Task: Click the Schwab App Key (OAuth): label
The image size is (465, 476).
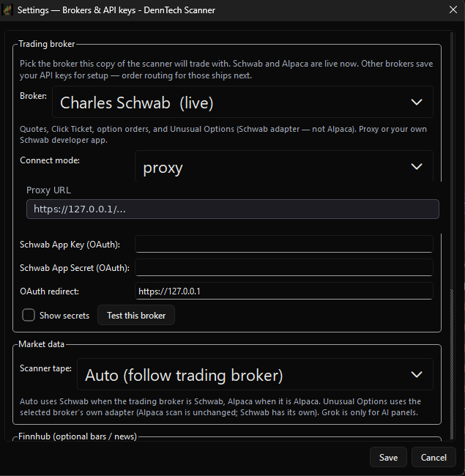Action: [70, 245]
